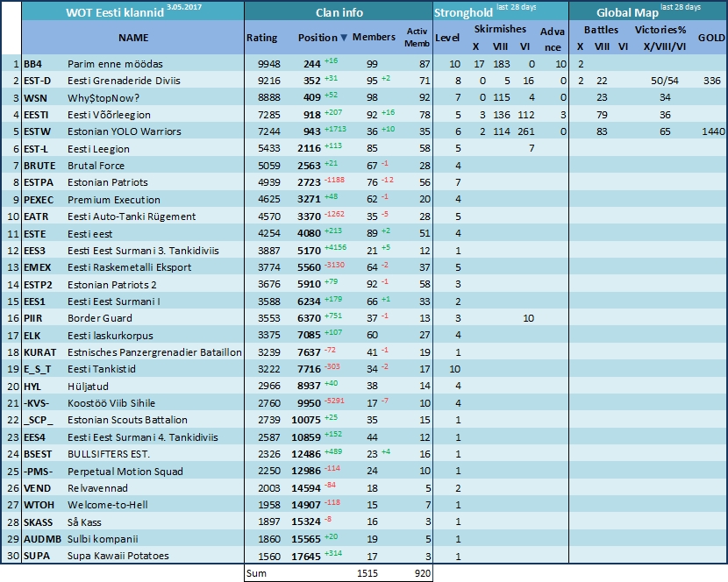The width and height of the screenshot is (728, 582).
Task: Click skirmishes VIII value 183
Action: pos(502,64)
